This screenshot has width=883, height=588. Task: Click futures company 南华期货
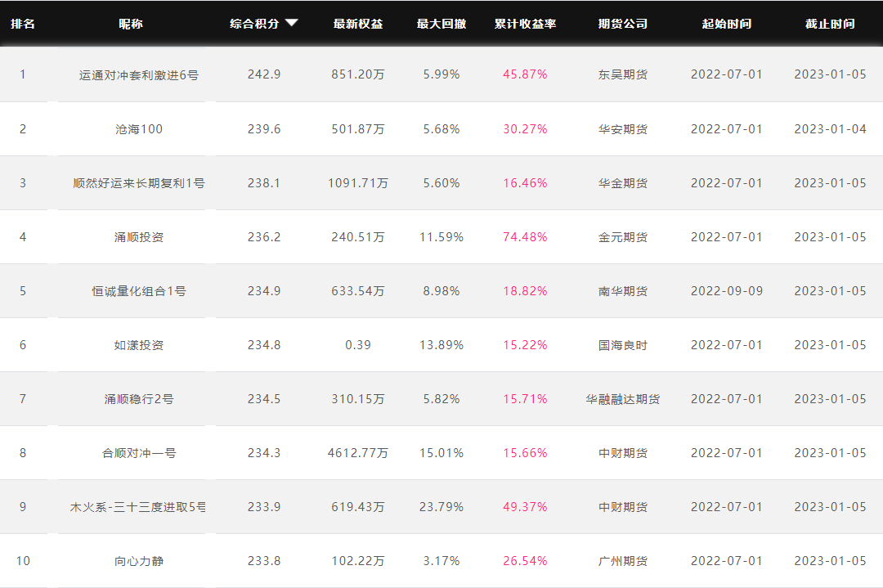[623, 291]
